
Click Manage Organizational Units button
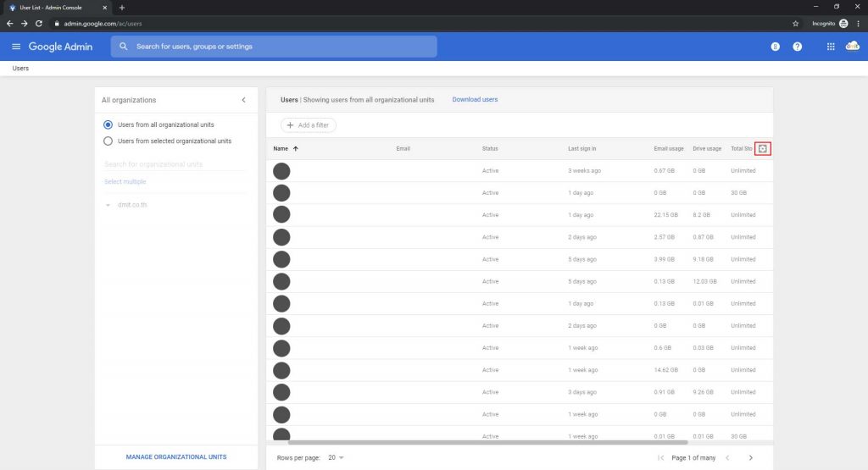pos(176,456)
